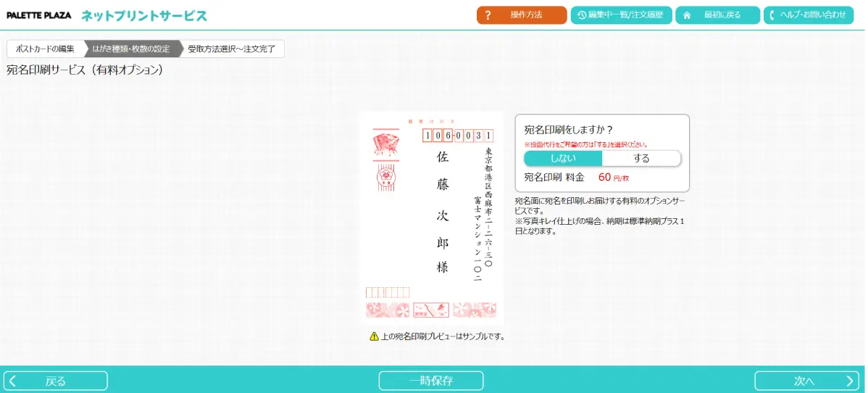Click the red note about 投函代行
Screen dimensions: 868x393
click(586, 144)
